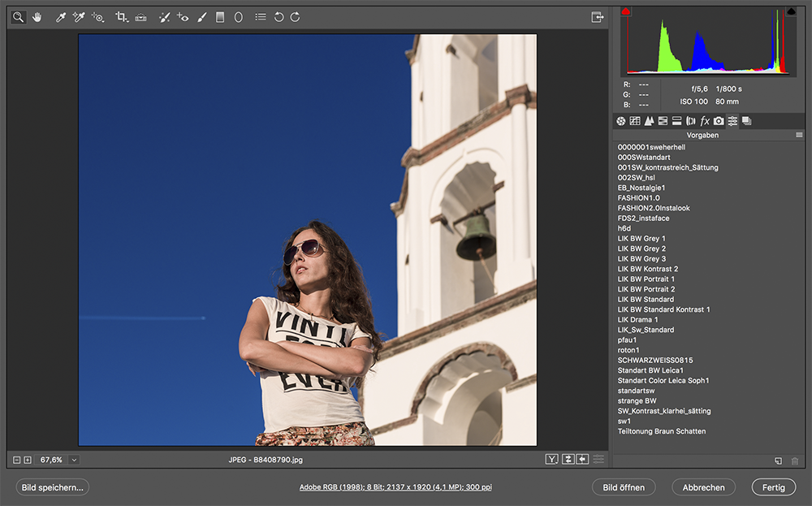Viewport: 812px width, 506px height.
Task: Apply the FASHION1.0 preset
Action: [x=638, y=198]
